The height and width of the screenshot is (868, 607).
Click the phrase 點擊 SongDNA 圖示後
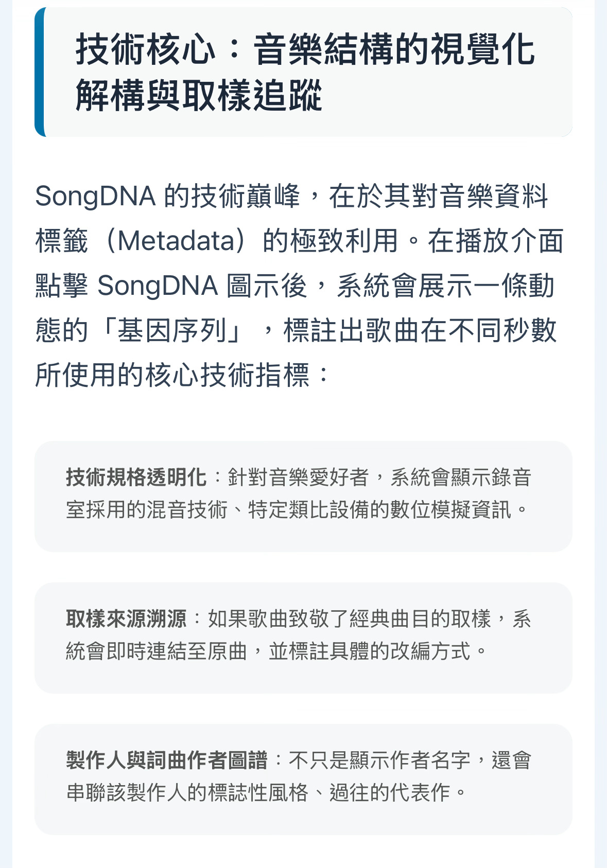point(171,286)
